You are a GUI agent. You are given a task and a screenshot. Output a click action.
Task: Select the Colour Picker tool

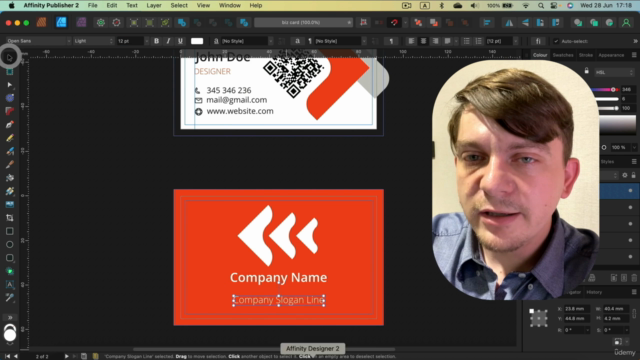click(x=10, y=298)
